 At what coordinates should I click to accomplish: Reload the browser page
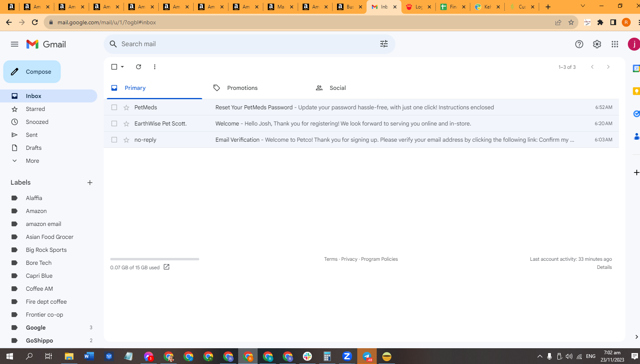point(35,22)
